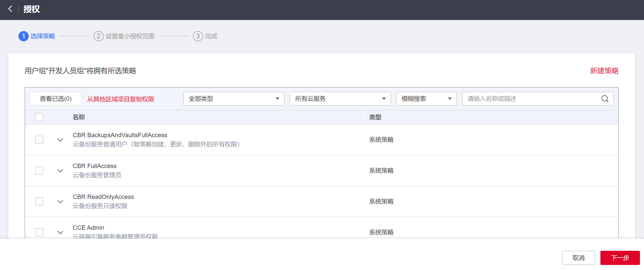This screenshot has height=270, width=644.
Task: Expand CBR ReadOnlyAccess policy details
Action: [60, 202]
